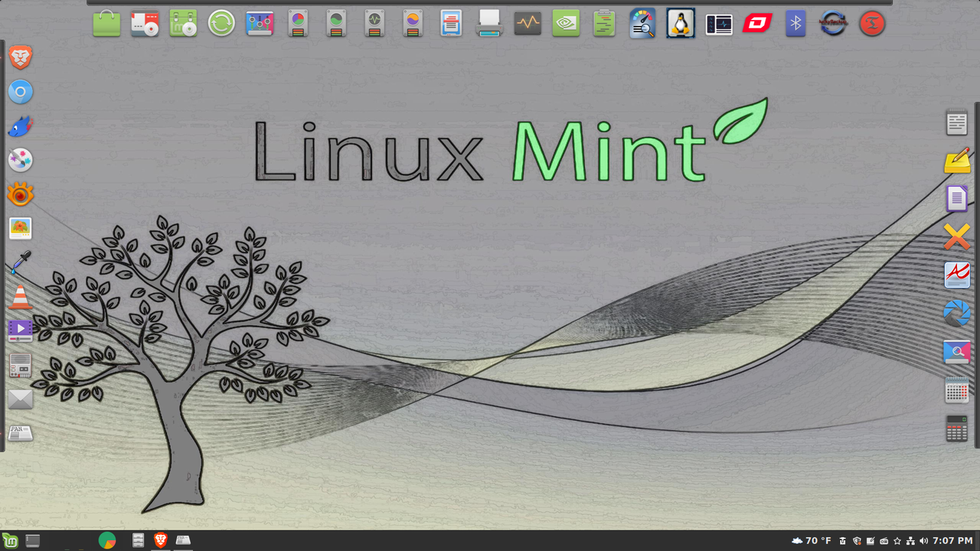
Task: Open the Linux Mint start menu
Action: pos(10,540)
